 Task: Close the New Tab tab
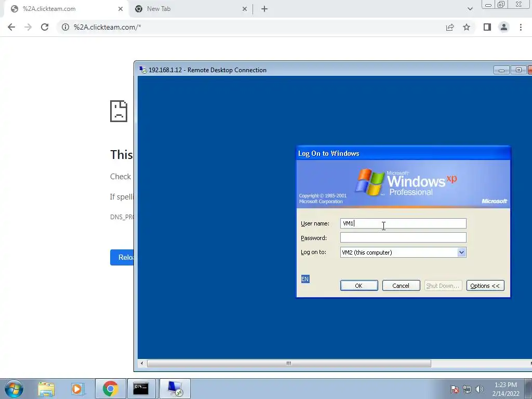point(245,9)
